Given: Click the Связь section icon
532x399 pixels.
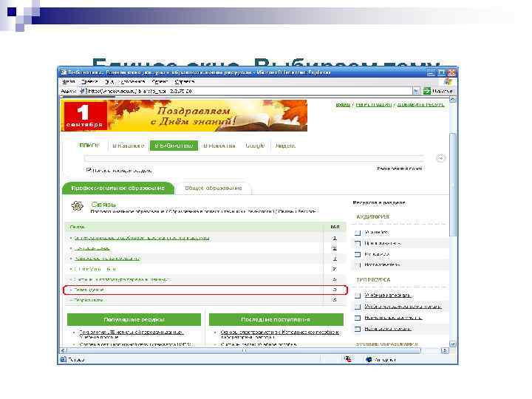Looking at the screenshot, I should [x=78, y=206].
